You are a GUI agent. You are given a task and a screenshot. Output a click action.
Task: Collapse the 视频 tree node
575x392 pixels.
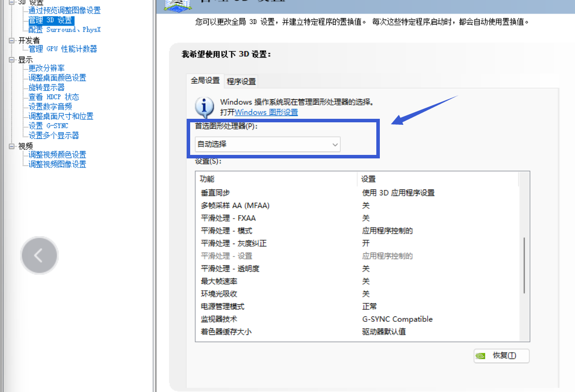coord(12,146)
